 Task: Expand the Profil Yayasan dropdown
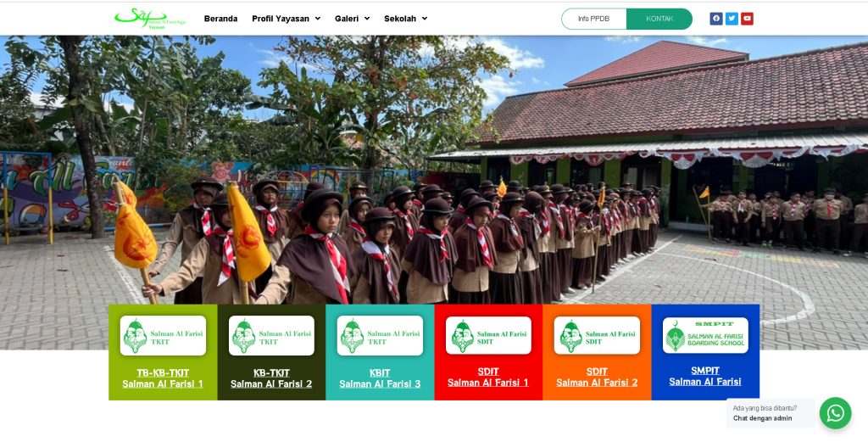pyautogui.click(x=286, y=19)
